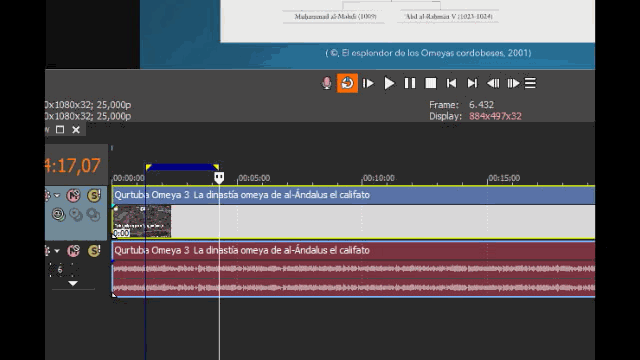Open audio track More dropdown arrow

(x=57, y=251)
